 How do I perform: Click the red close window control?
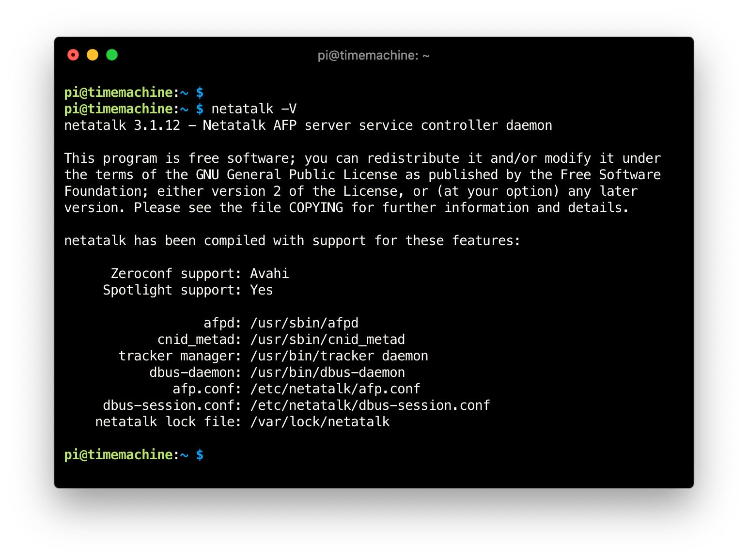pos(73,55)
